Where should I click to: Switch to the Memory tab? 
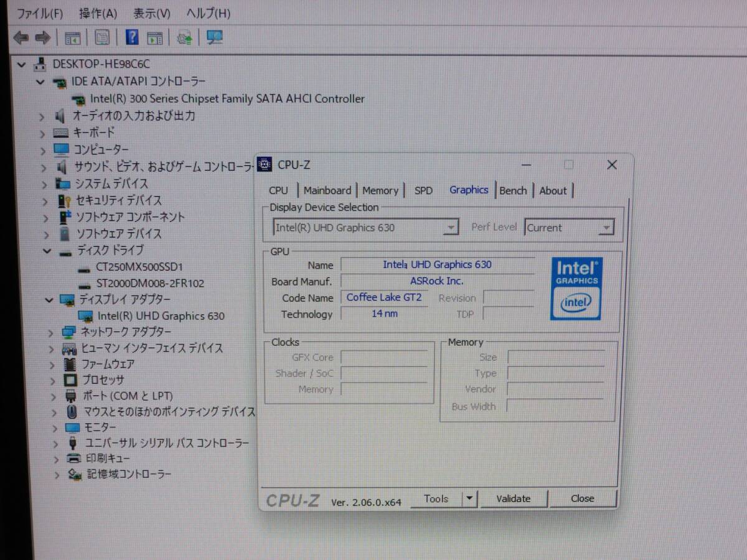point(380,190)
